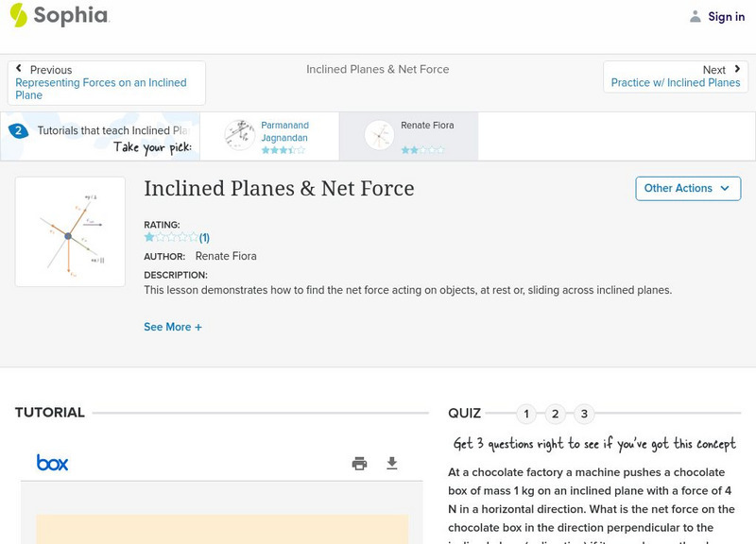Select quiz question 1
This screenshot has height=544, width=756.
526,414
